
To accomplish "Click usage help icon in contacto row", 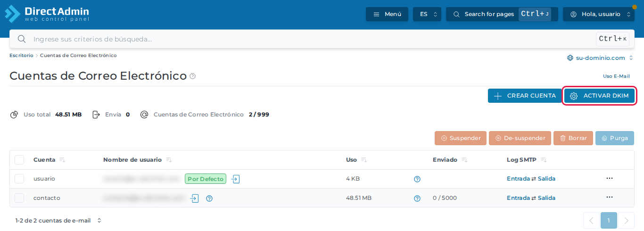I will [417, 198].
